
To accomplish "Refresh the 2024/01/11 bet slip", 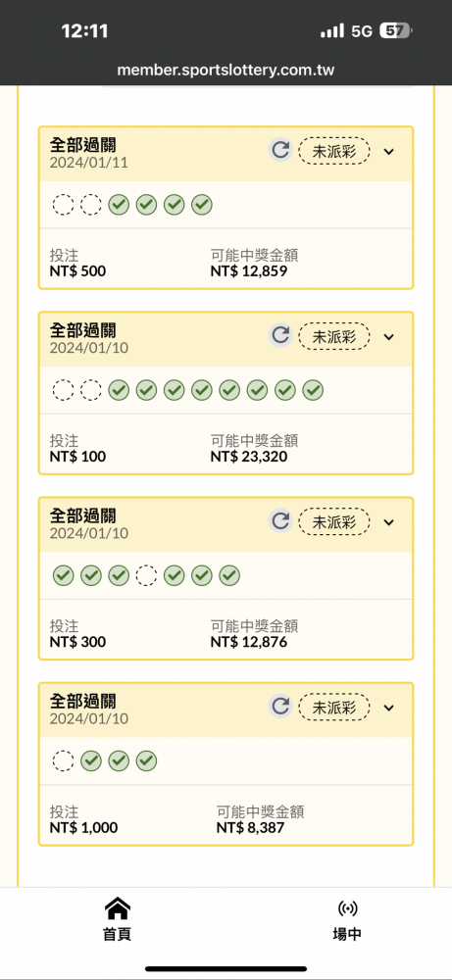I will pyautogui.click(x=280, y=150).
